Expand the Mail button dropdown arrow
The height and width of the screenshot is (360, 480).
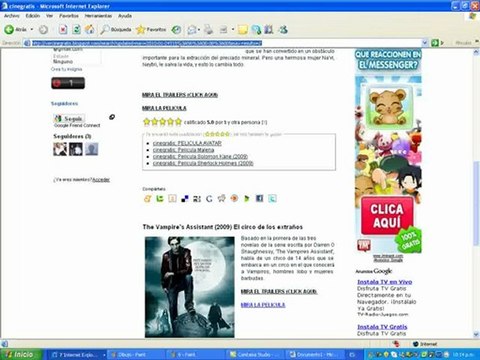pos(199,30)
